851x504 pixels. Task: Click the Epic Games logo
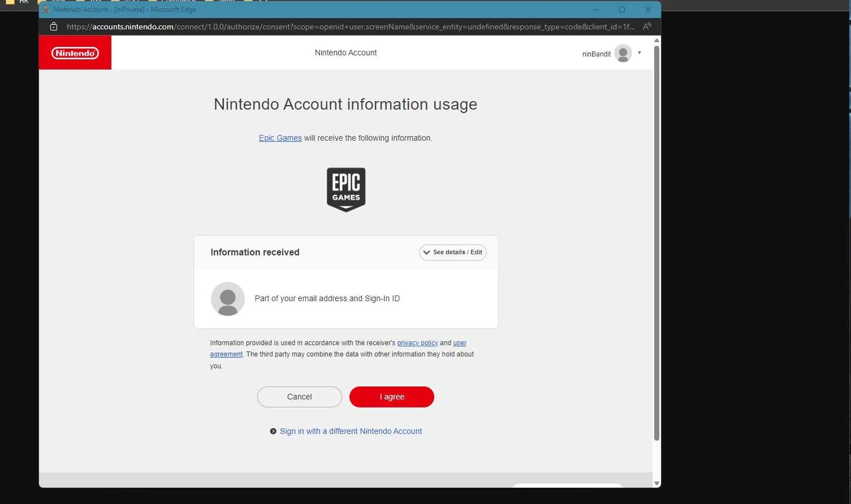pos(346,190)
